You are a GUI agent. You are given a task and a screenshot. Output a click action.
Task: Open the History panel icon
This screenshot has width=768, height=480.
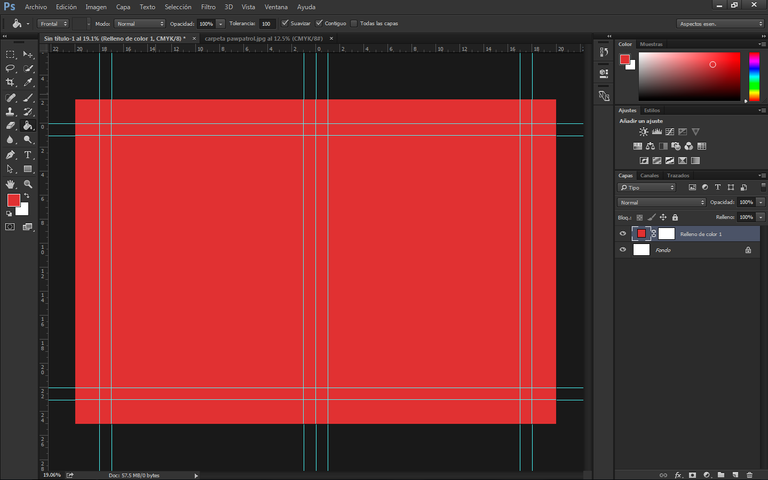coord(604,52)
